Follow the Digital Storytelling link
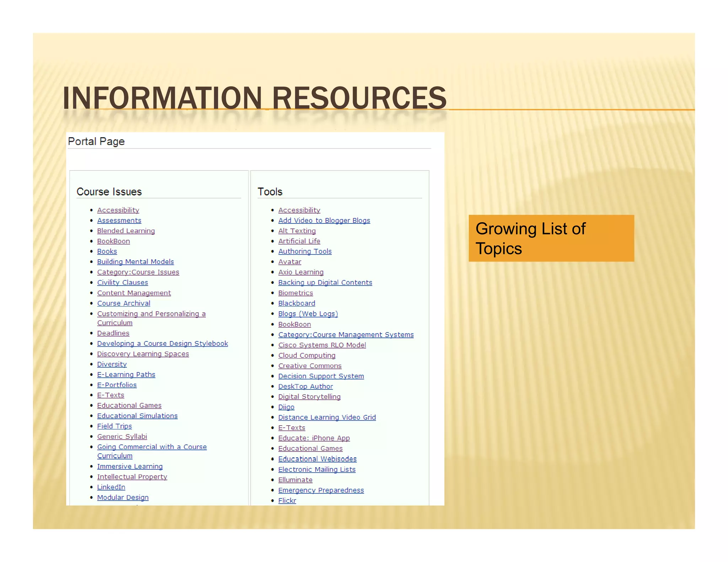The height and width of the screenshot is (562, 728). tap(309, 396)
